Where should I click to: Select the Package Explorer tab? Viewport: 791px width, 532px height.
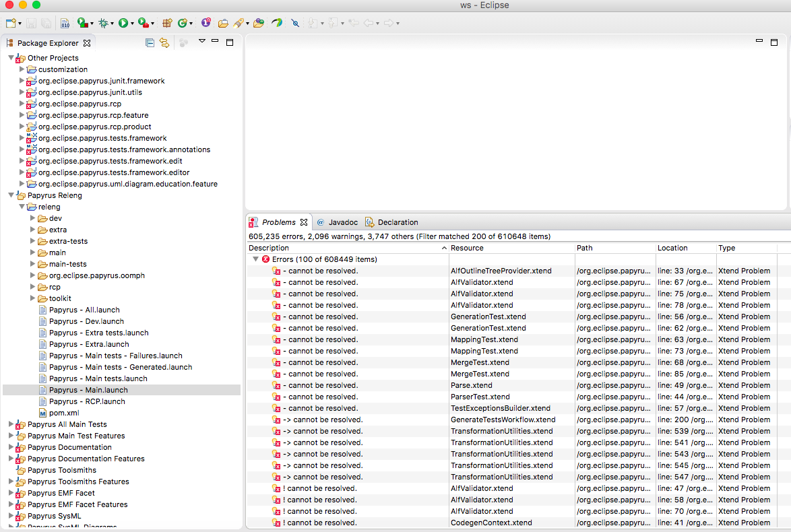47,43
